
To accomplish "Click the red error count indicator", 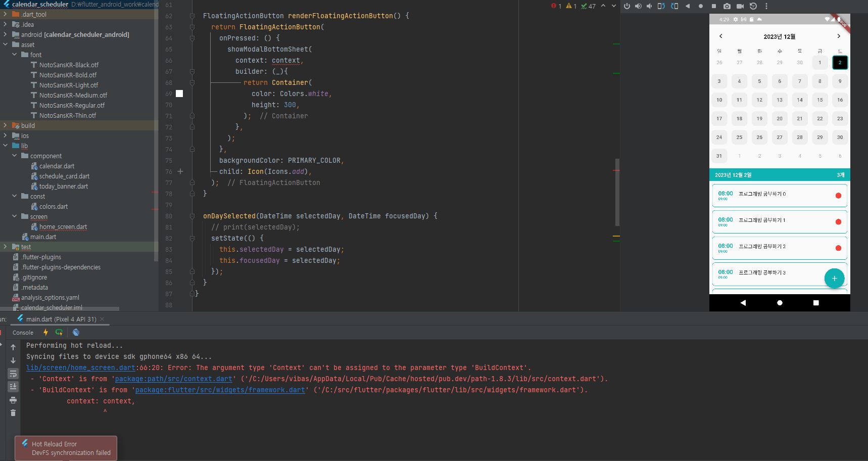I will click(556, 6).
